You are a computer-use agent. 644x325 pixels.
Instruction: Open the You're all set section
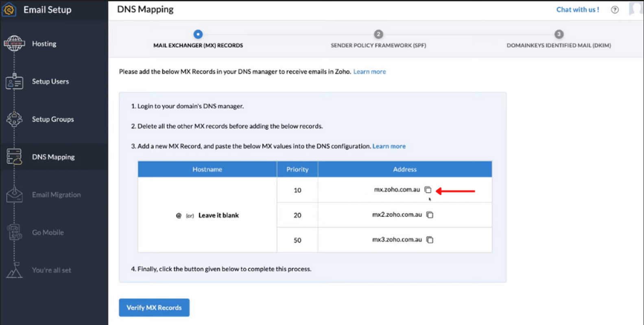click(x=51, y=270)
